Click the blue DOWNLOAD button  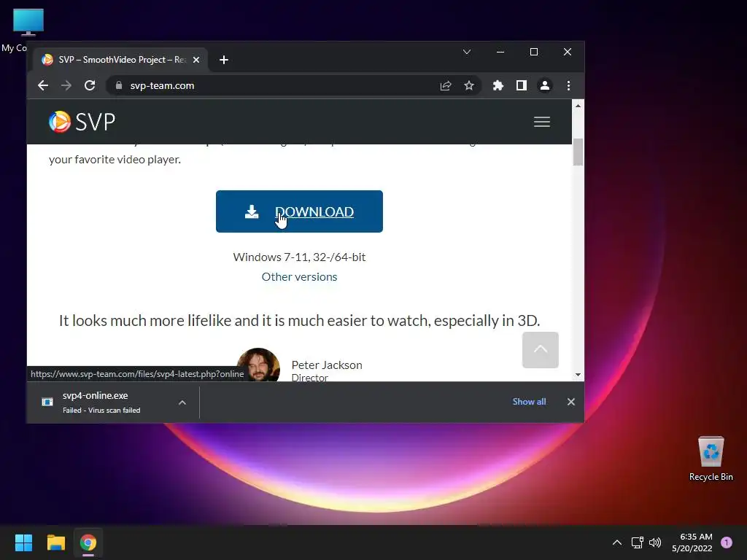tap(299, 211)
